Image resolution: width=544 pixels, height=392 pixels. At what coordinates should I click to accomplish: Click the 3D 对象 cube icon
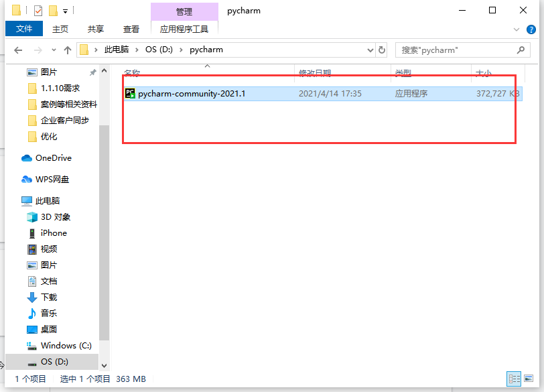coord(32,217)
